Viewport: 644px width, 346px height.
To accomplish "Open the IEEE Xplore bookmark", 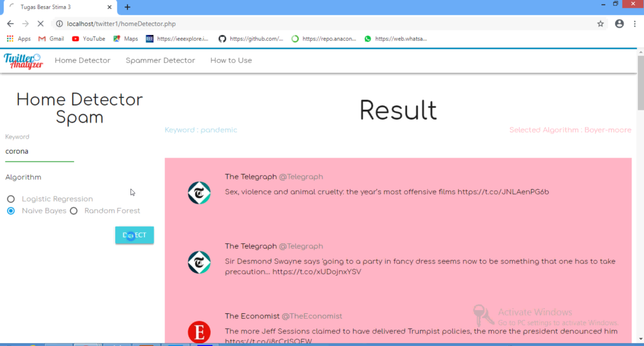I will 177,39.
